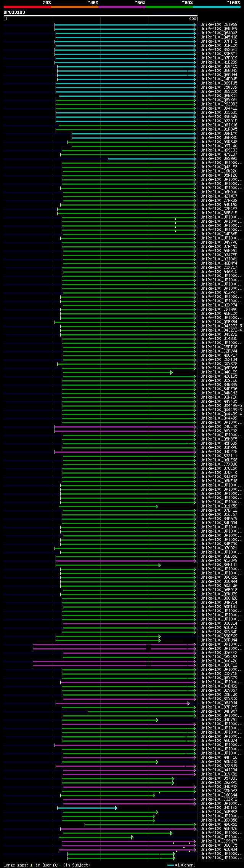244x868 pixels.
Task: Click label UniRef100_Q6GUH4
Action: click(x=219, y=75)
